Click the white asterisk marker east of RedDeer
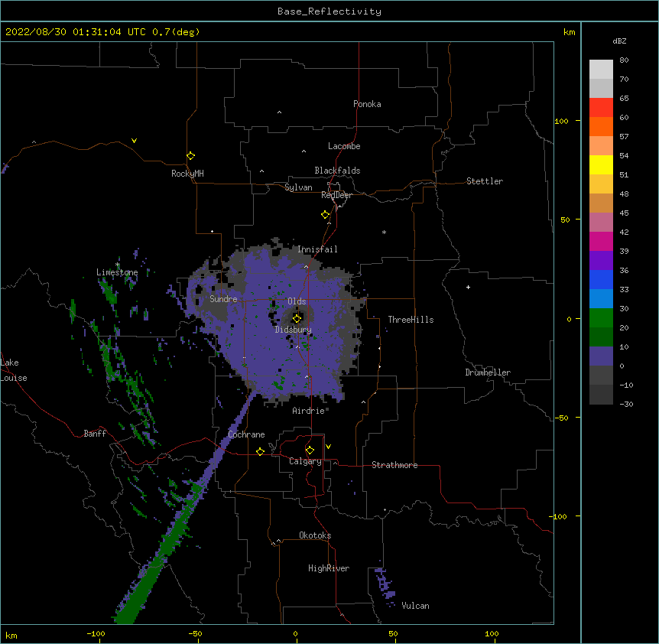The width and height of the screenshot is (659, 644). pyautogui.click(x=384, y=233)
